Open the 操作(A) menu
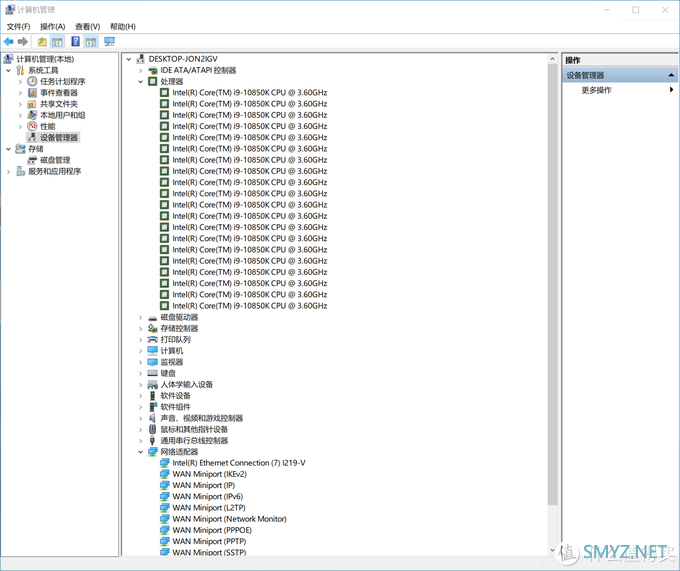This screenshot has width=680, height=571. pos(52,26)
